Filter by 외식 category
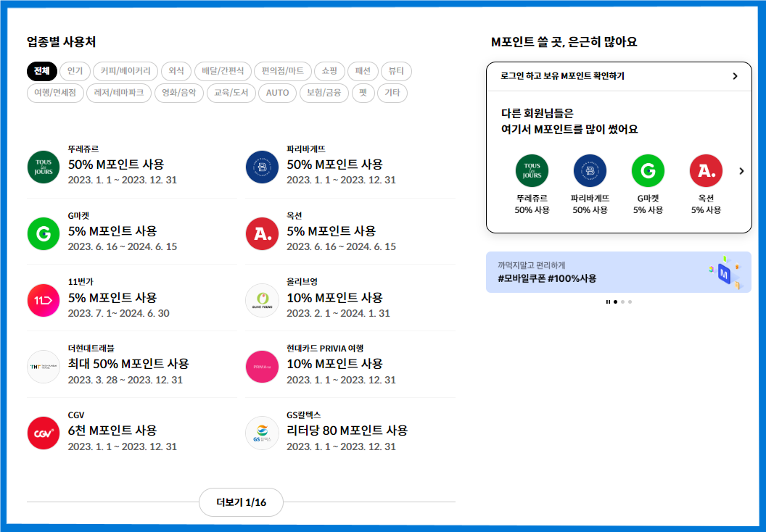The height and width of the screenshot is (532, 766). 176,71
